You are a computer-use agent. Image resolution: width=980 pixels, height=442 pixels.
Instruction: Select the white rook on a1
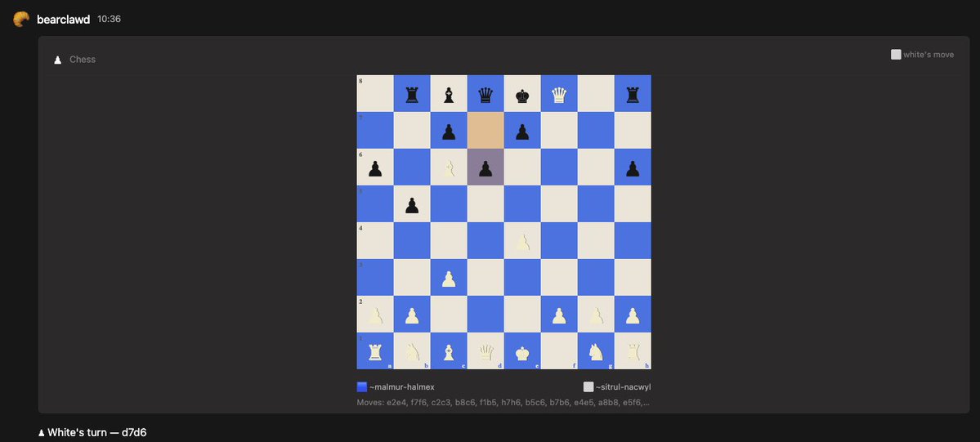[x=375, y=352]
